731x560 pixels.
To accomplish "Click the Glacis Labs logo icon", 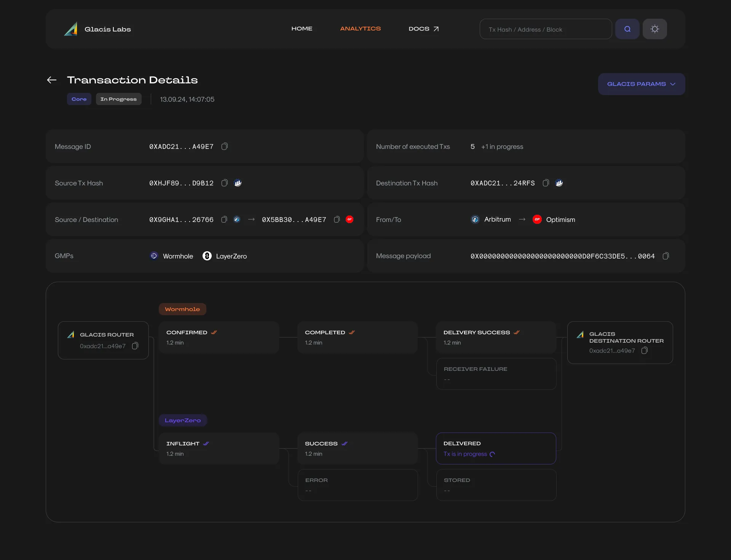I will point(70,29).
